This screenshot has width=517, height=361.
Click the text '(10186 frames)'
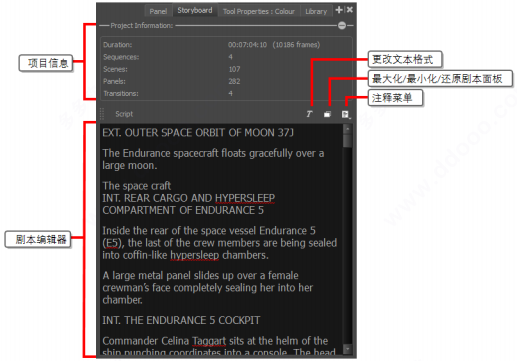(x=296, y=45)
